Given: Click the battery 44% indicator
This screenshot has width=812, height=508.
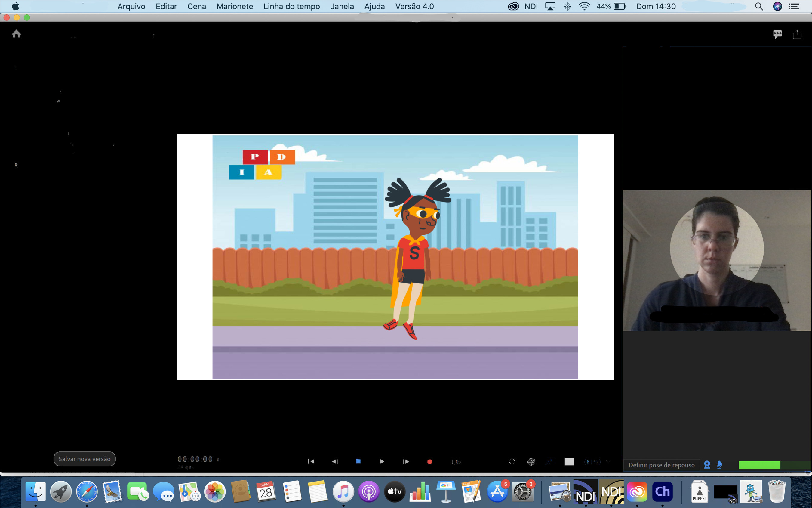Looking at the screenshot, I should 611,6.
